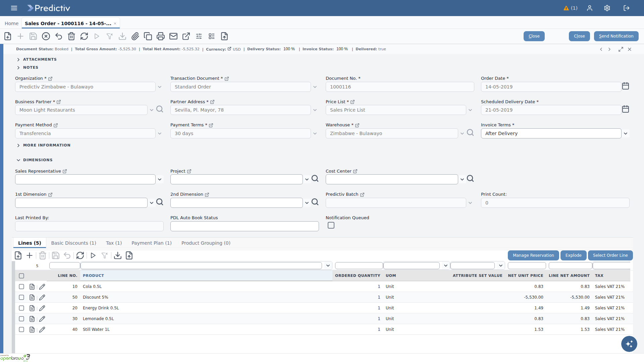Open the Tax (1) tab
The width and height of the screenshot is (644, 362).
pyautogui.click(x=114, y=243)
